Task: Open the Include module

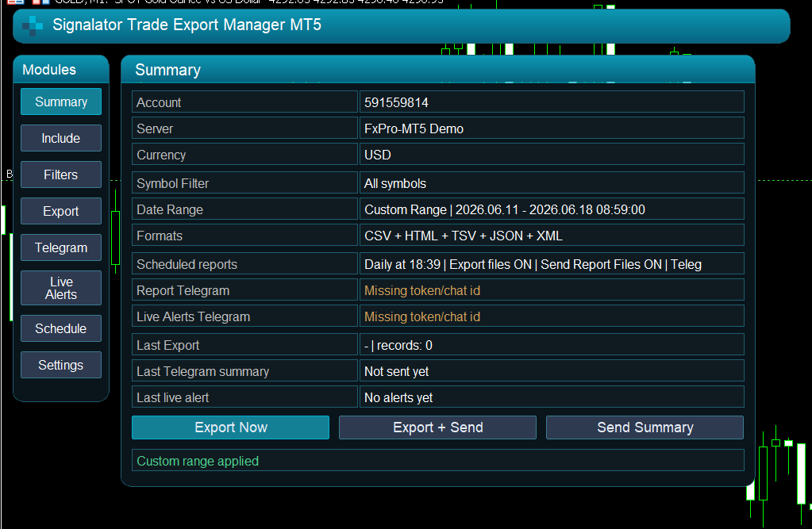Action: click(61, 138)
